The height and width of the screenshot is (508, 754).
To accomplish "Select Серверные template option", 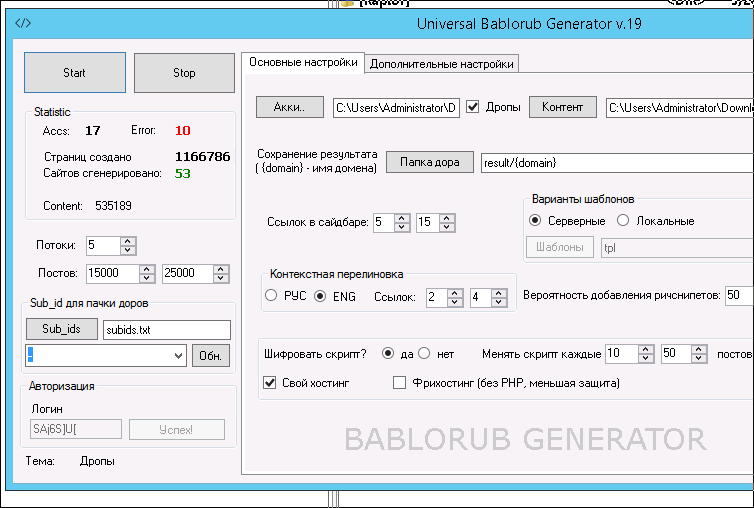I will (x=535, y=221).
